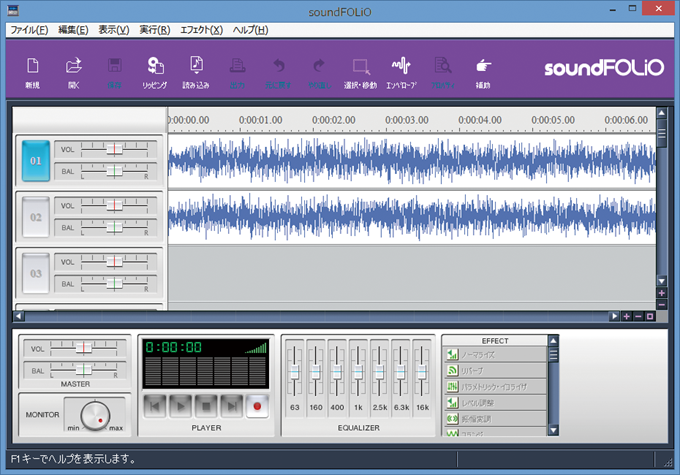Play audio in PLAYER panel
The height and width of the screenshot is (475, 680).
click(180, 406)
